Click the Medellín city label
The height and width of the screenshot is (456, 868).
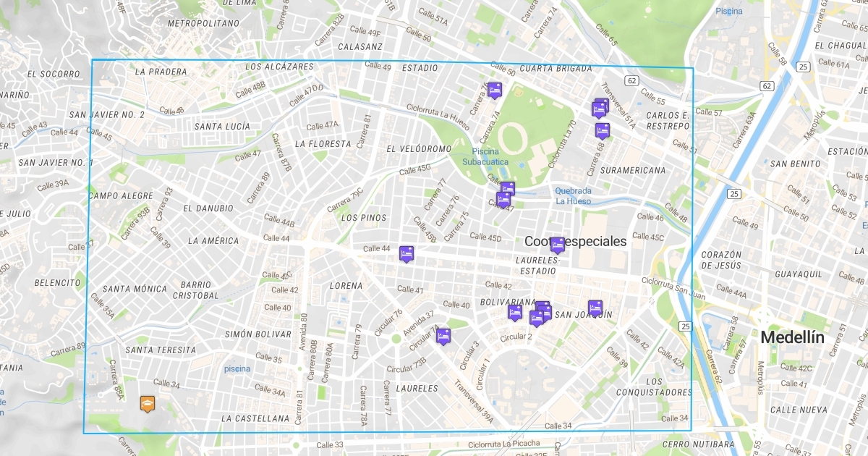pyautogui.click(x=792, y=337)
